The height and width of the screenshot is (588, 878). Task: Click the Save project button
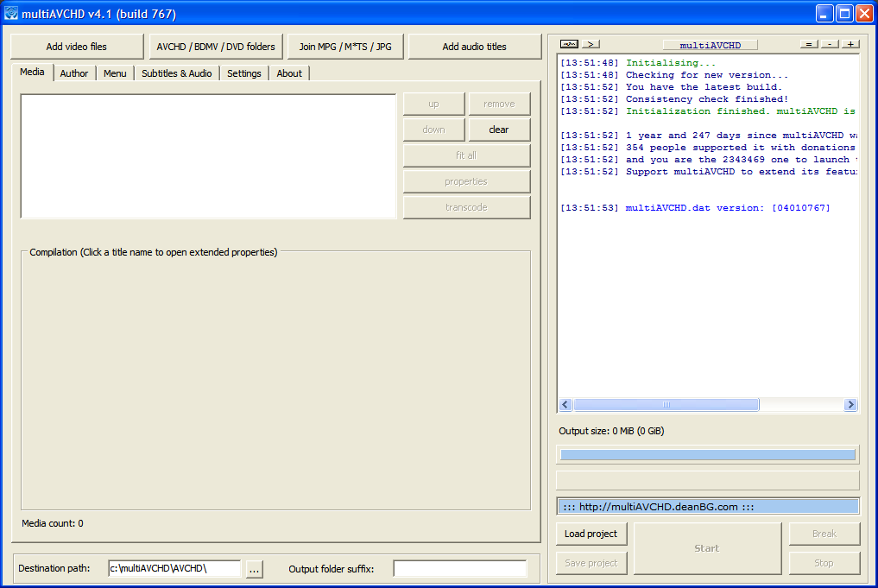591,563
